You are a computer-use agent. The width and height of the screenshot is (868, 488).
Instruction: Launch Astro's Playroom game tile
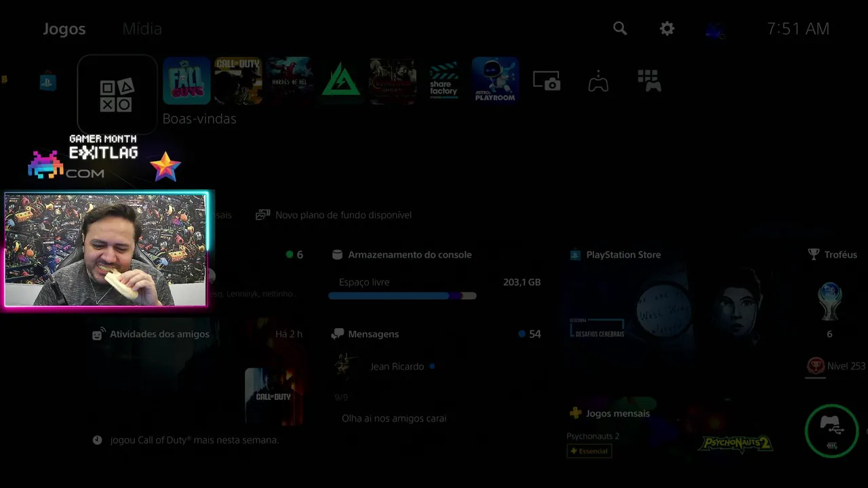[496, 81]
